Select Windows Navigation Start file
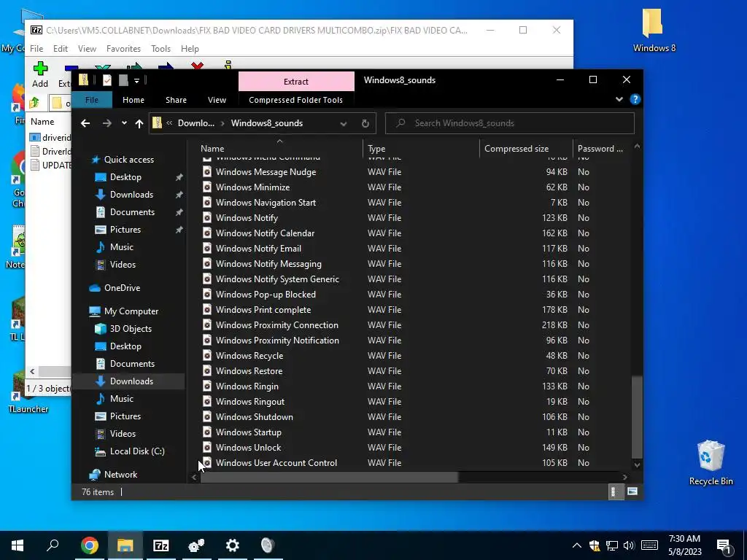 tap(266, 203)
